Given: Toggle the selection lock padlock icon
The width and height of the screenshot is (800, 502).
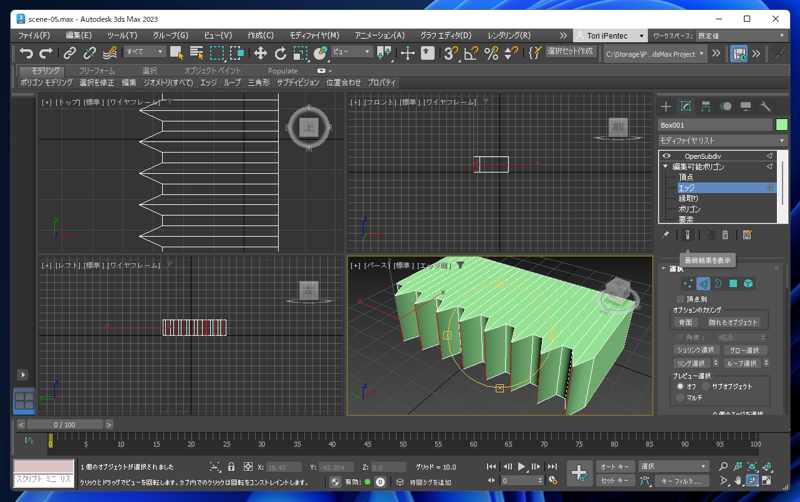Looking at the screenshot, I should point(231,467).
